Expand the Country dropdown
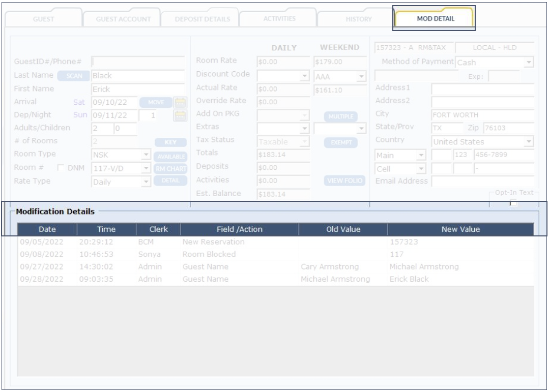Viewport: 549px width, 392px height. point(529,142)
